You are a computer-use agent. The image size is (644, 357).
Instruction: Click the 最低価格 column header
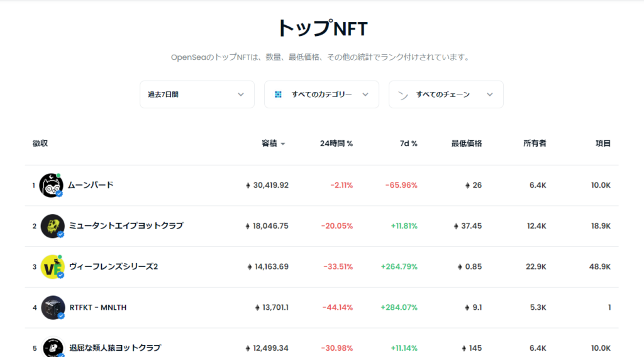click(x=467, y=143)
